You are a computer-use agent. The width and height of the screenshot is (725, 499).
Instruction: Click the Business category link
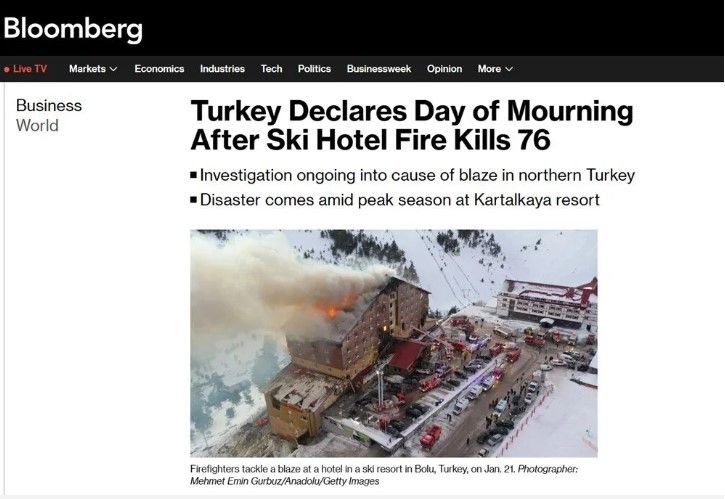(x=49, y=105)
